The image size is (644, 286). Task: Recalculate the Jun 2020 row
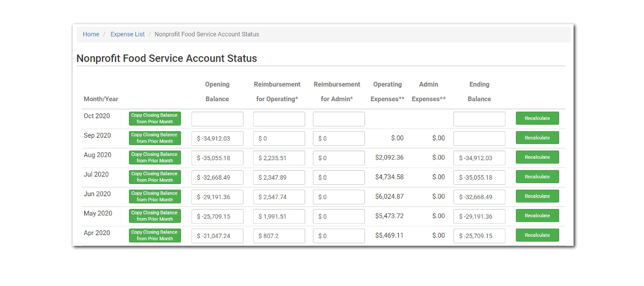point(537,196)
